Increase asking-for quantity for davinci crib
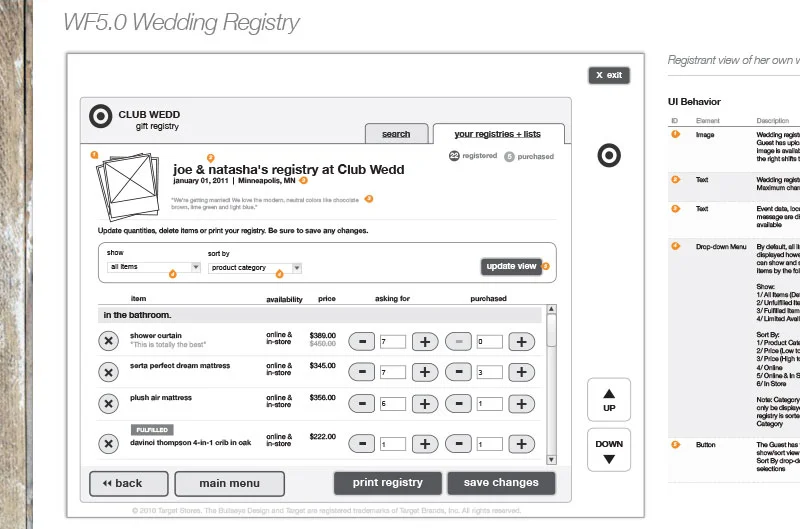800x529 pixels. pos(425,444)
